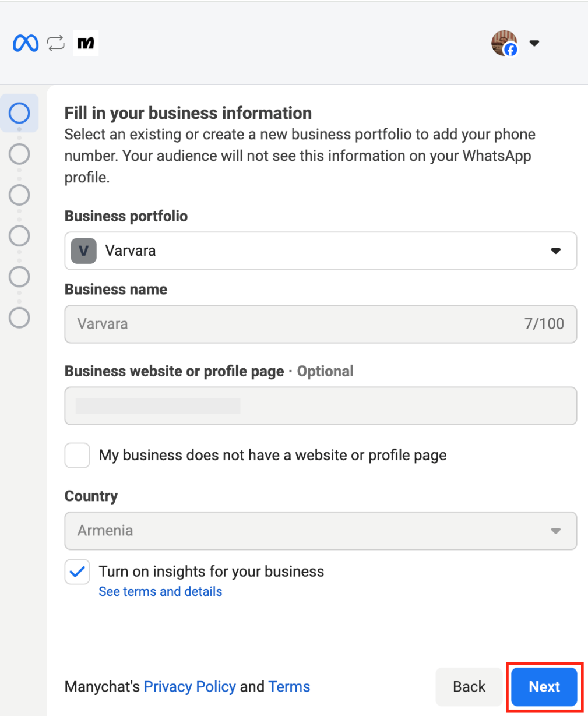Open the account dropdown arrow beside avatar
This screenshot has width=588, height=716.
534,43
